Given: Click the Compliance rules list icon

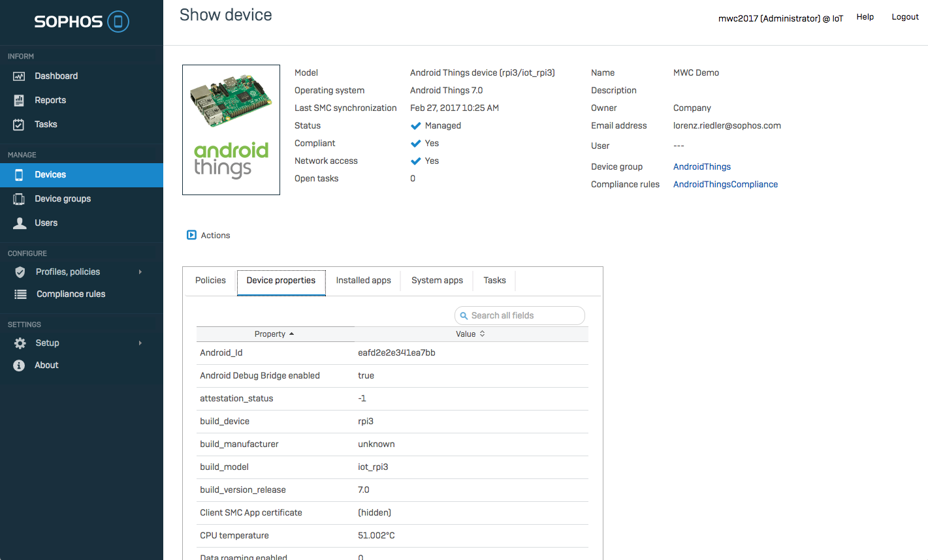Looking at the screenshot, I should 21,294.
